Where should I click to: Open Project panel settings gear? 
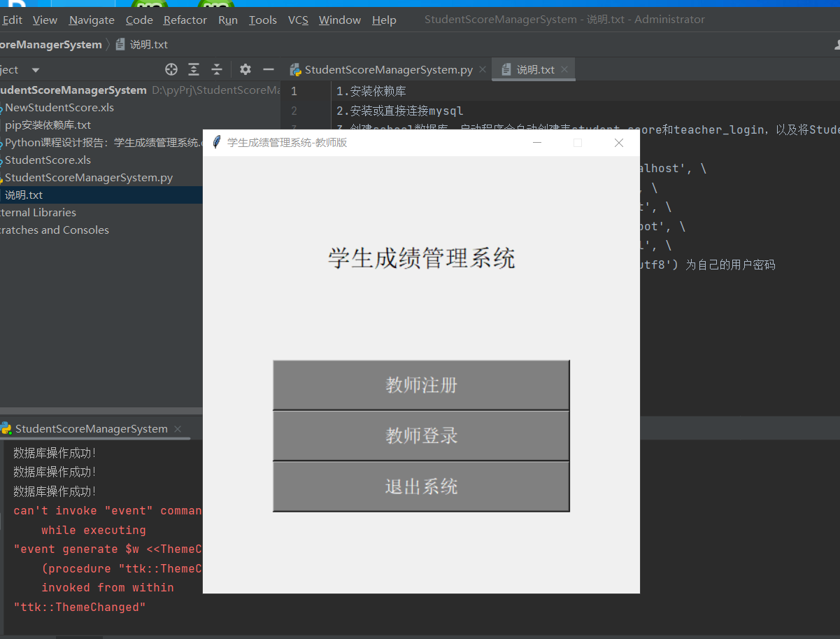(245, 69)
